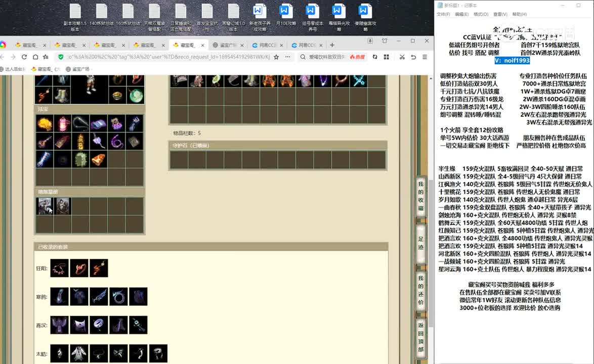Click highlighted text V: noif1993 in Notepad
594x364 pixels.
pyautogui.click(x=512, y=61)
